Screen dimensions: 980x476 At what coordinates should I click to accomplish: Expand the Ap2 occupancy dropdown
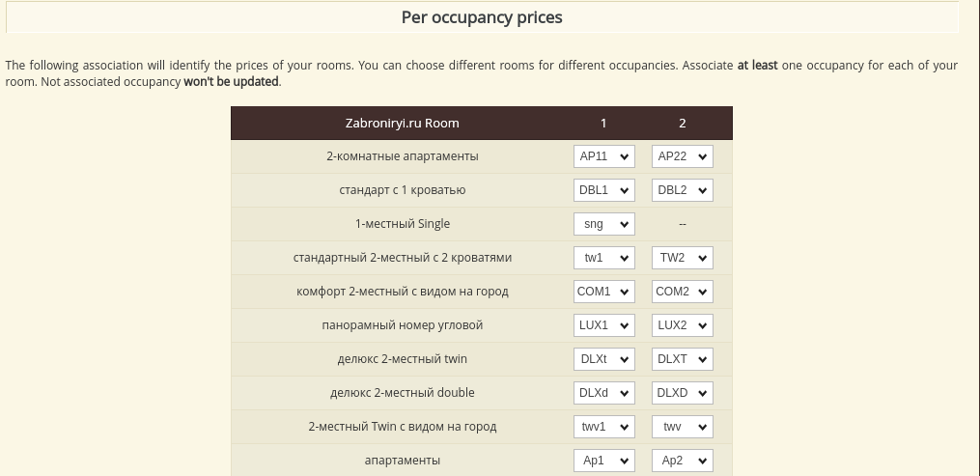click(683, 461)
